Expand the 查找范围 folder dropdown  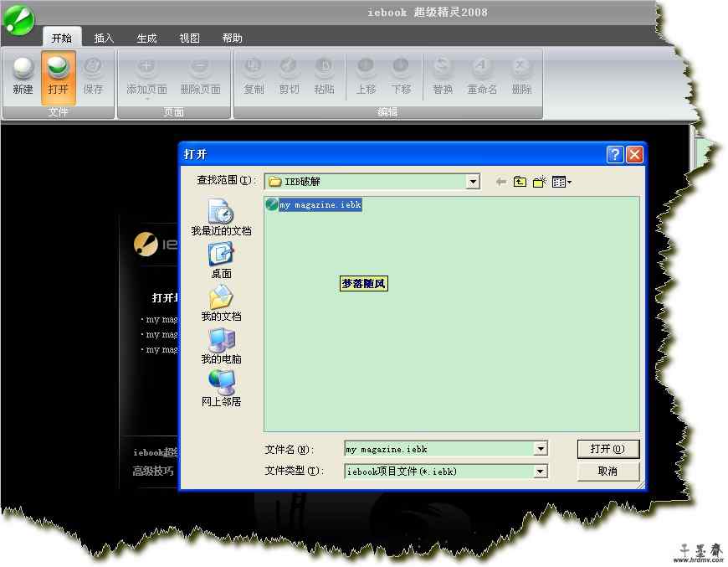tap(473, 181)
